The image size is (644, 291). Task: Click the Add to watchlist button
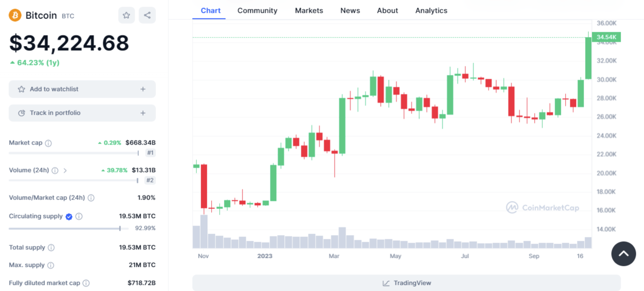(82, 89)
